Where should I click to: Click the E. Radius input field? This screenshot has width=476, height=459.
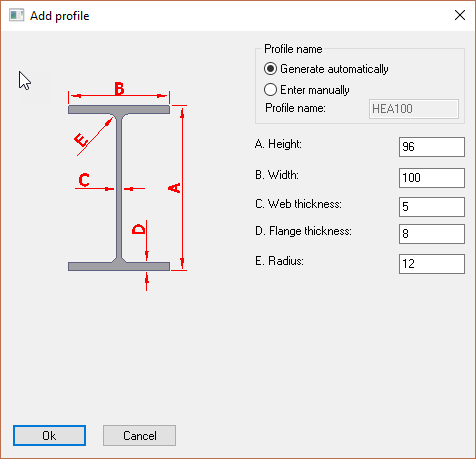point(432,264)
